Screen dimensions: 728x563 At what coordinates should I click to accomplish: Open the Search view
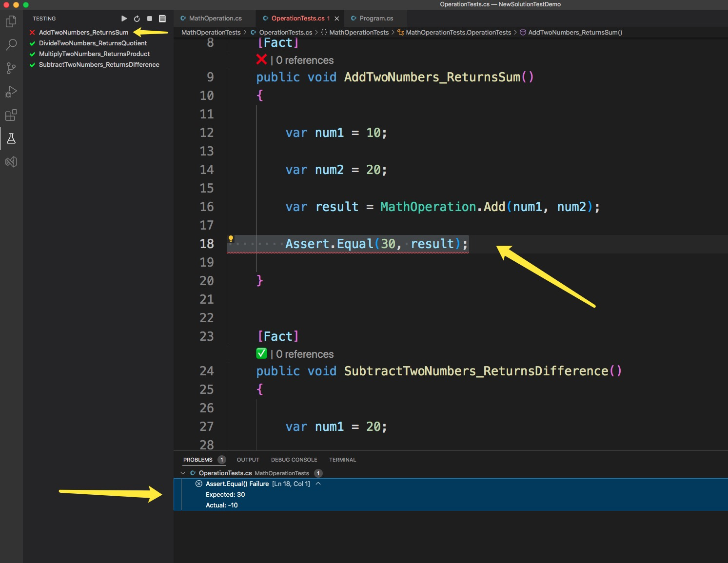click(x=11, y=45)
